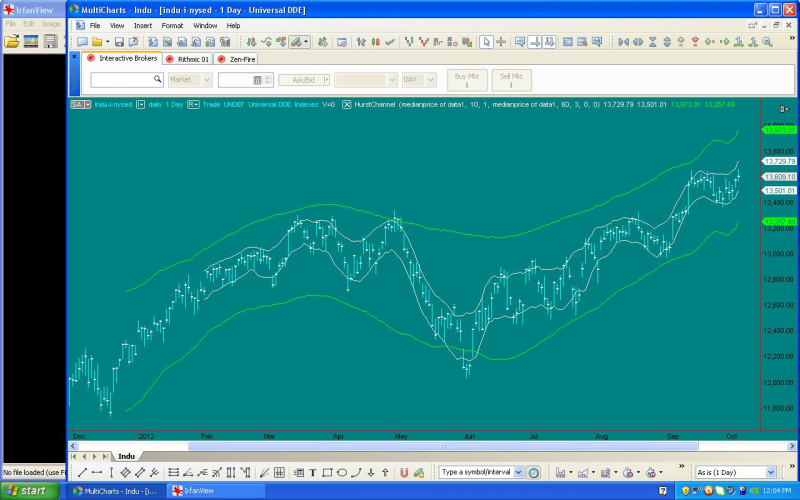Image resolution: width=800 pixels, height=500 pixels.
Task: Expand the hidden main toolbar chevron
Action: pyautogui.click(x=792, y=38)
